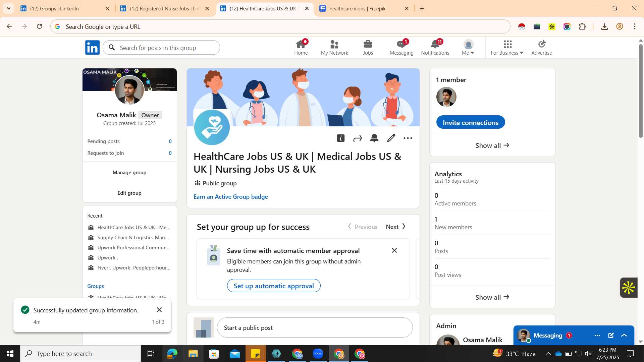Click Start a public post field
This screenshot has width=644, height=362.
[x=315, y=327]
